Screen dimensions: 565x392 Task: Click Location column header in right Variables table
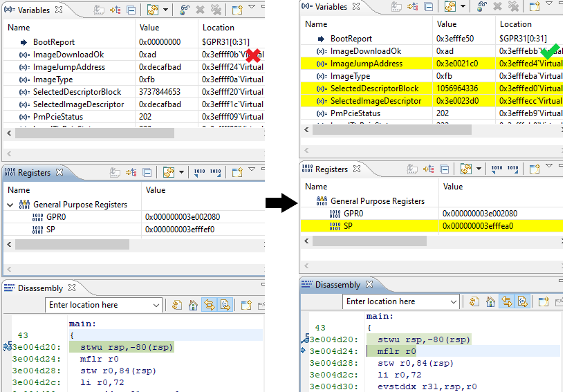point(515,24)
